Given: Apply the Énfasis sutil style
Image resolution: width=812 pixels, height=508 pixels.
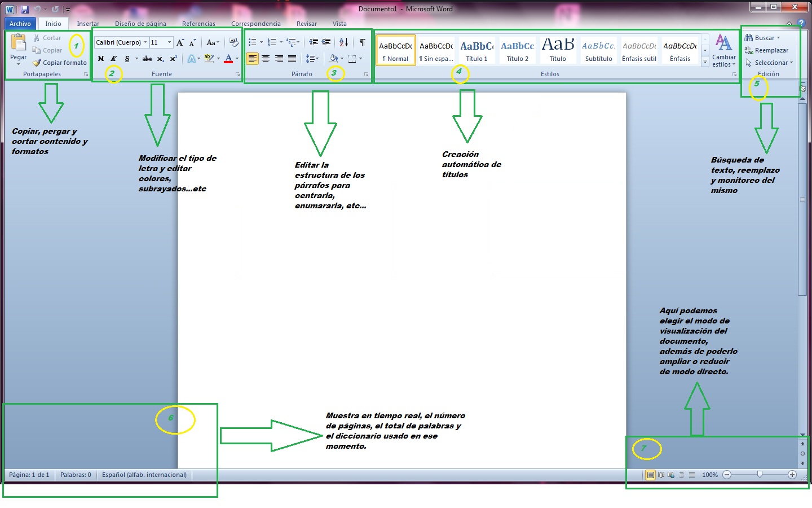Looking at the screenshot, I should [x=639, y=50].
